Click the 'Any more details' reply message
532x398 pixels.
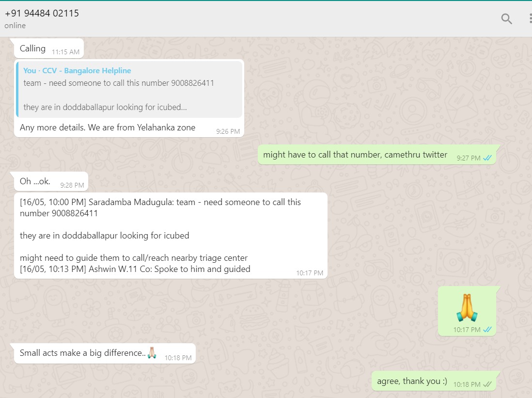coord(107,127)
